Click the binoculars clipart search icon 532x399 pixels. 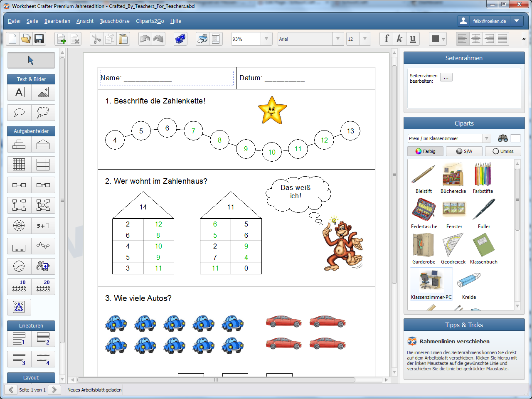pos(502,138)
